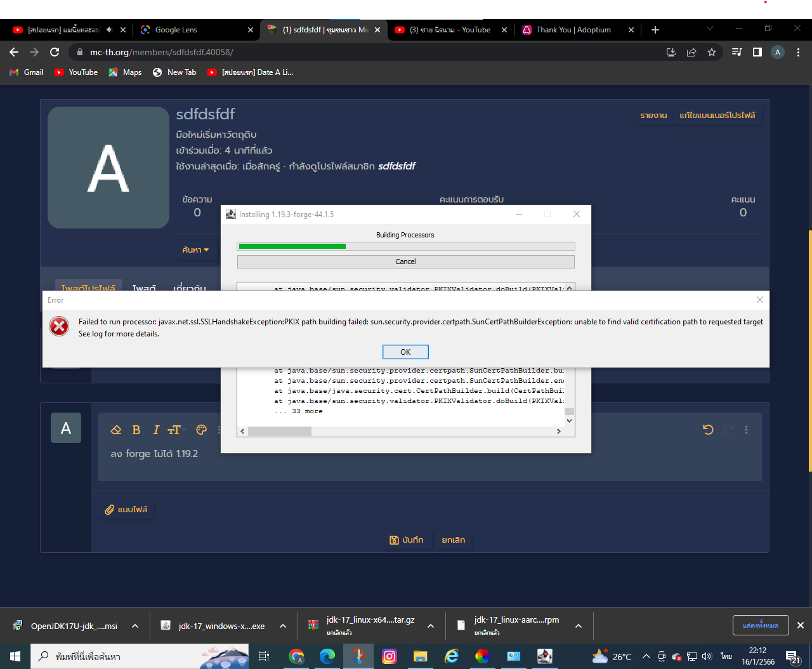This screenshot has width=812, height=669.
Task: Click the รายงาน report link
Action: point(653,116)
